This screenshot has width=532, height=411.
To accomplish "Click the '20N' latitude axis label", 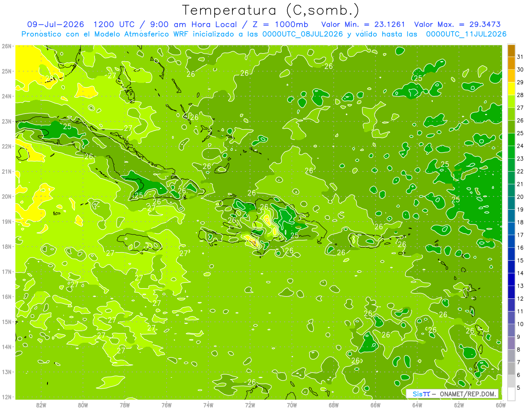I will click(7, 196).
